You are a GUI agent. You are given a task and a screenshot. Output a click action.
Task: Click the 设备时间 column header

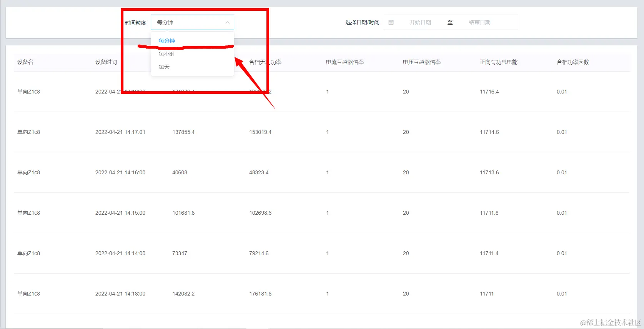coord(106,62)
